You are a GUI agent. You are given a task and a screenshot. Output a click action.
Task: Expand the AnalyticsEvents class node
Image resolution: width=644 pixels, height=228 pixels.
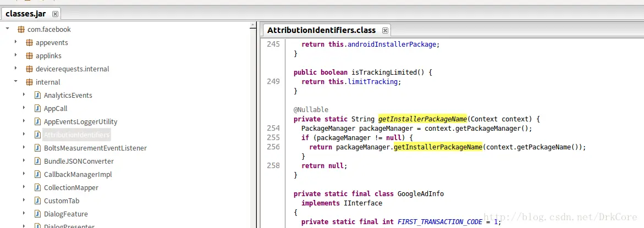24,95
